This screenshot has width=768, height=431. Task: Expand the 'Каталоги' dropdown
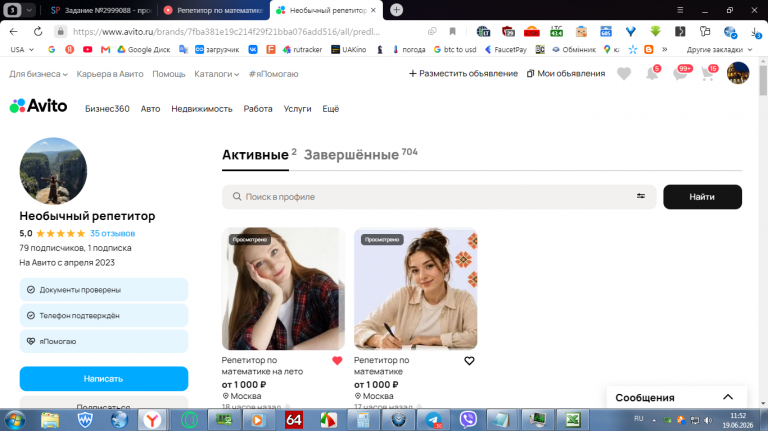pyautogui.click(x=216, y=74)
